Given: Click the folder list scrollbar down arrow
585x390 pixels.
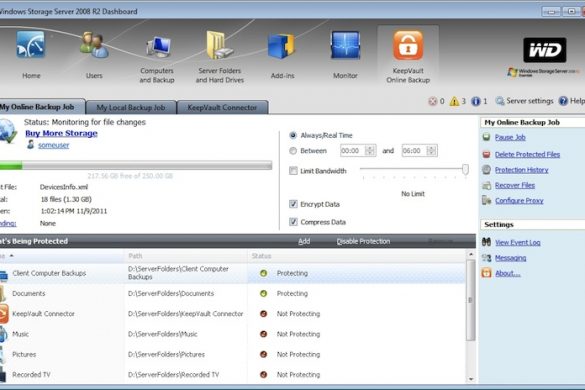Looking at the screenshot, I should pyautogui.click(x=471, y=378).
